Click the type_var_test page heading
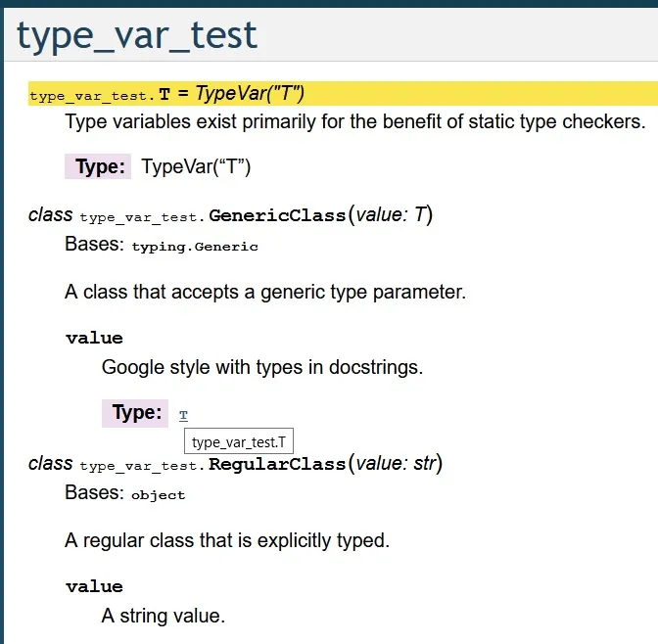The height and width of the screenshot is (644, 658). (x=137, y=36)
